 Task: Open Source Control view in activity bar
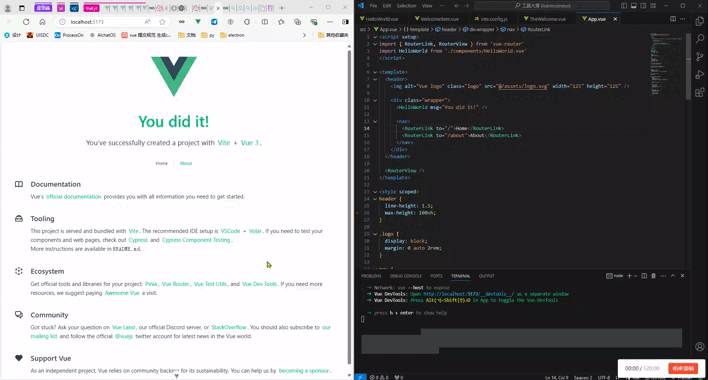click(699, 56)
